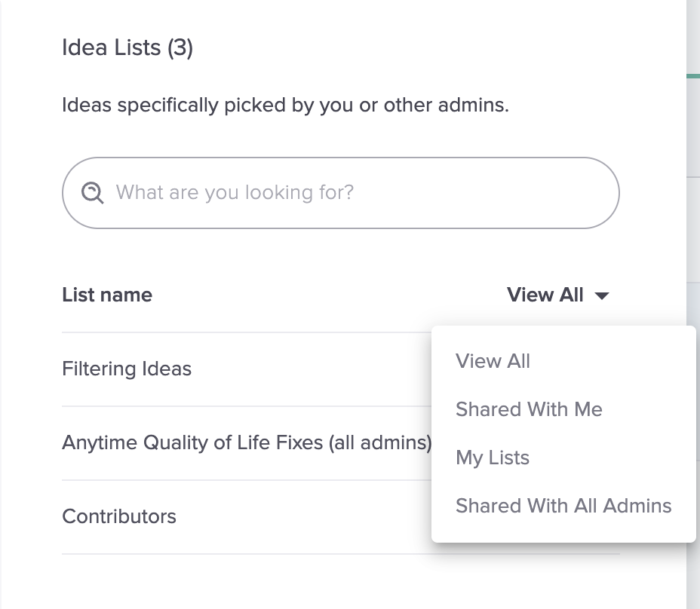Viewport: 700px width, 609px height.
Task: Open the View All filter dropdown
Action: [558, 295]
